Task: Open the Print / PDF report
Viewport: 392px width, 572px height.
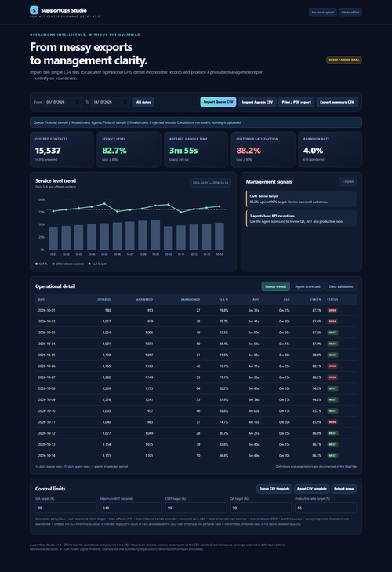Action: tap(296, 102)
